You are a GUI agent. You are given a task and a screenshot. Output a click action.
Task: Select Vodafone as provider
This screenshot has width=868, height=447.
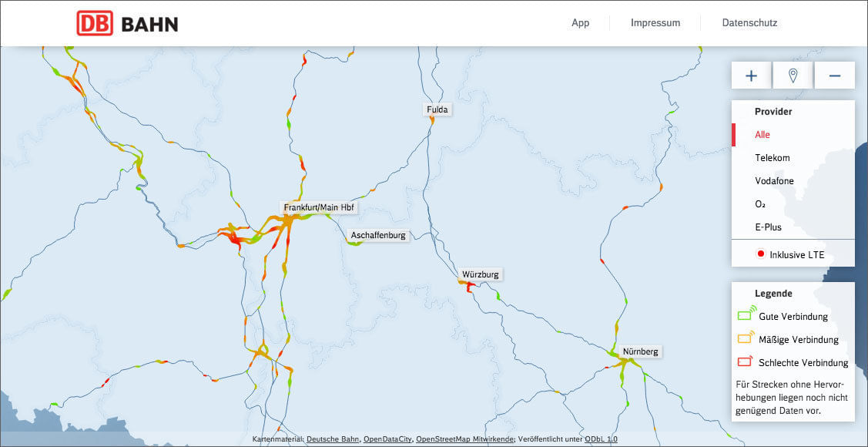pyautogui.click(x=774, y=181)
